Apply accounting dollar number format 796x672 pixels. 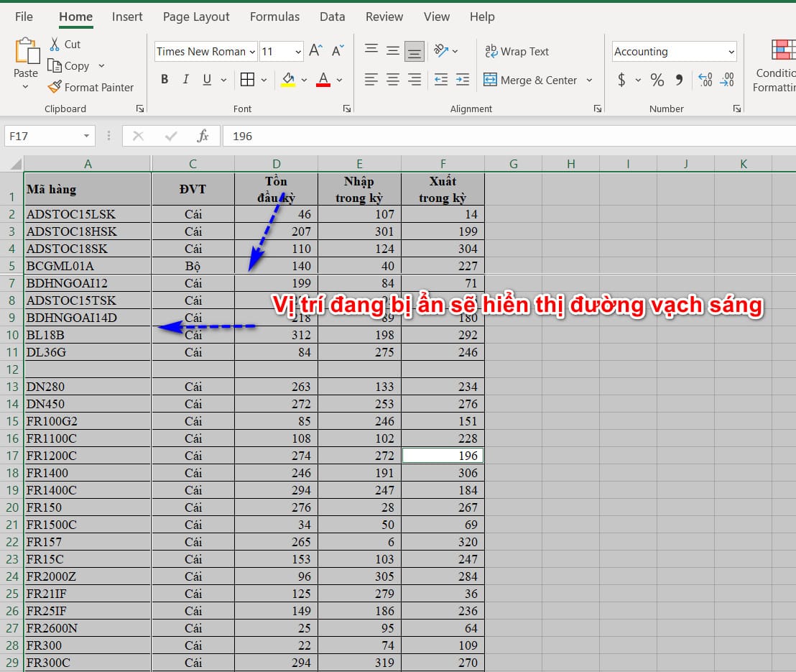(x=621, y=80)
